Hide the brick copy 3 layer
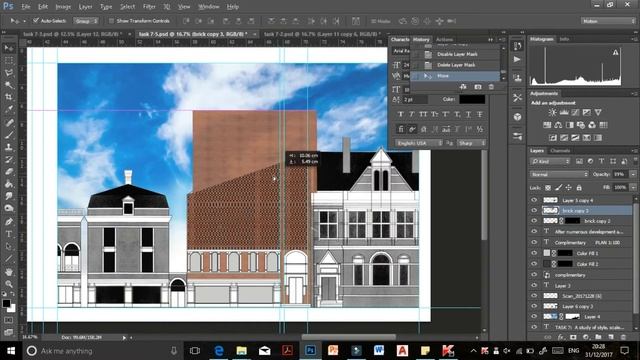Screen dimensions: 640x360 point(534,210)
